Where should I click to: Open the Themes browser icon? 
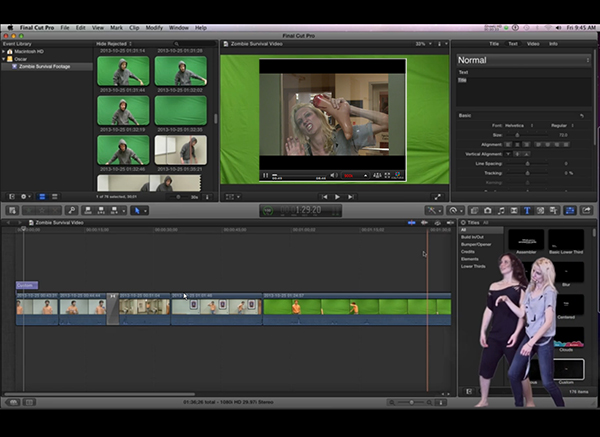[553, 210]
